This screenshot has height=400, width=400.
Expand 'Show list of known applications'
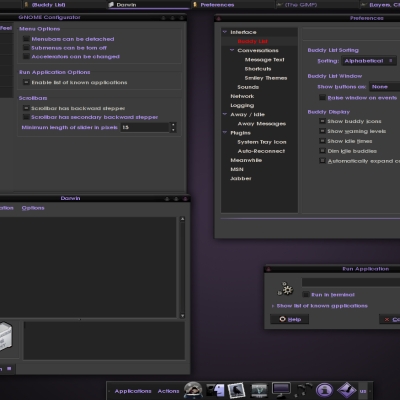coord(273,306)
